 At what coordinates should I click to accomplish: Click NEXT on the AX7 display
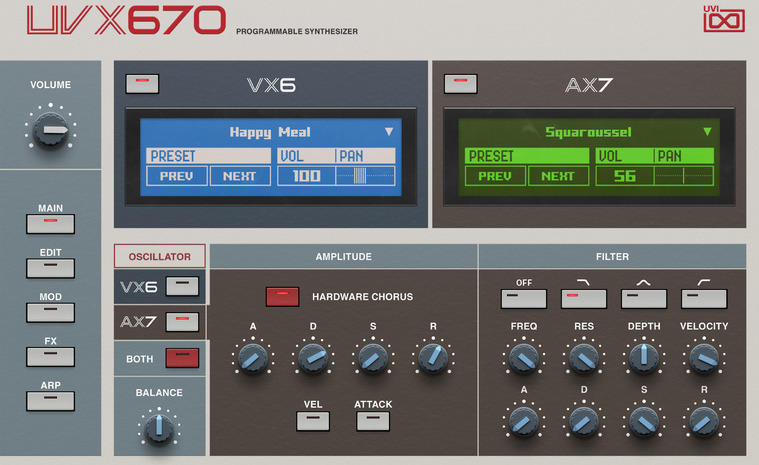[558, 176]
